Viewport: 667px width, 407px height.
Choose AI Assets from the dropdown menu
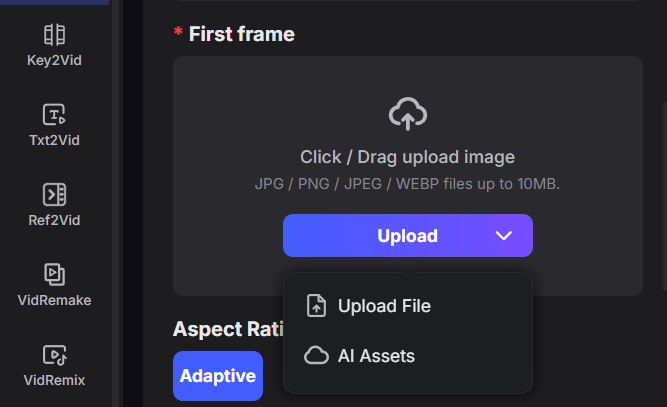click(376, 356)
